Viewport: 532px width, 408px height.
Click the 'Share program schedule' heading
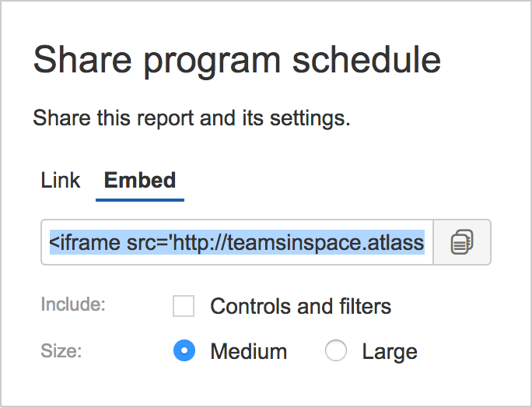click(x=236, y=60)
